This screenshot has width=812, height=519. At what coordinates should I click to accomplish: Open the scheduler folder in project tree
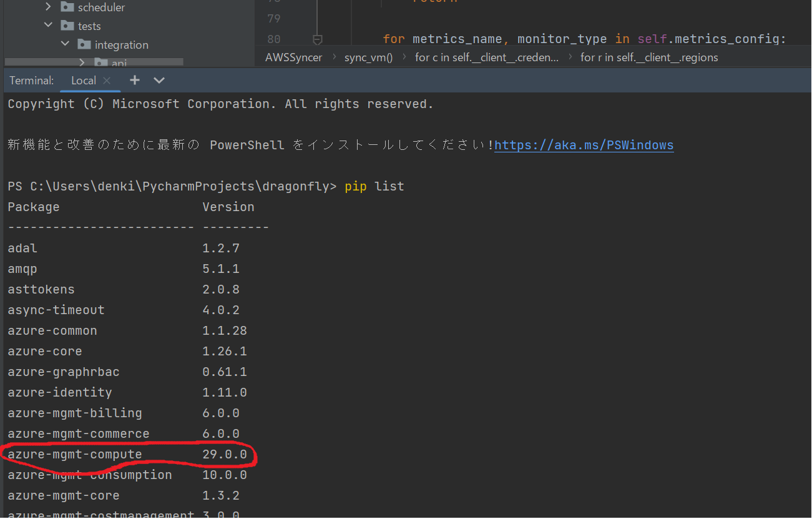102,7
